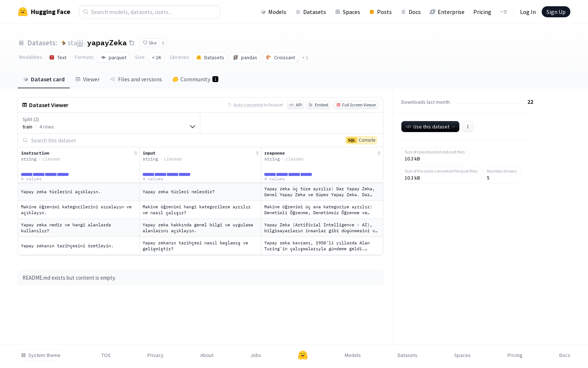The height and width of the screenshot is (368, 588).
Task: Select the parquet format tag
Action: pos(114,57)
